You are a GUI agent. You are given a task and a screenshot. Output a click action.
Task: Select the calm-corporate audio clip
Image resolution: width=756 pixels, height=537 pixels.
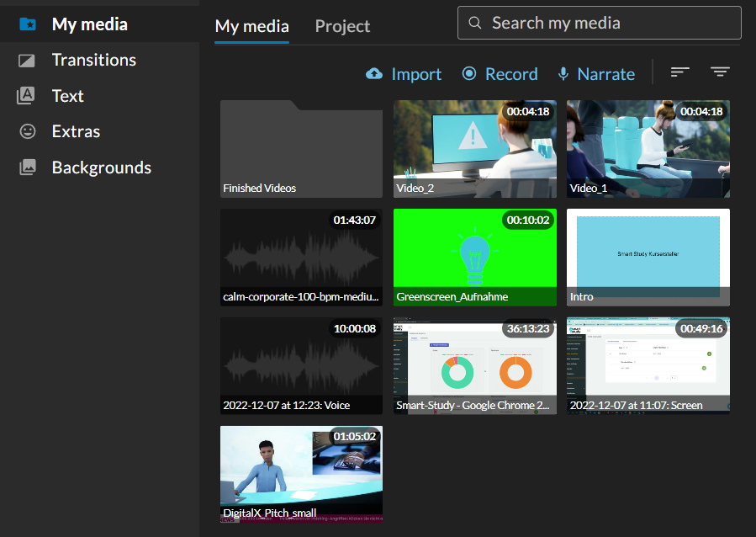click(x=301, y=257)
